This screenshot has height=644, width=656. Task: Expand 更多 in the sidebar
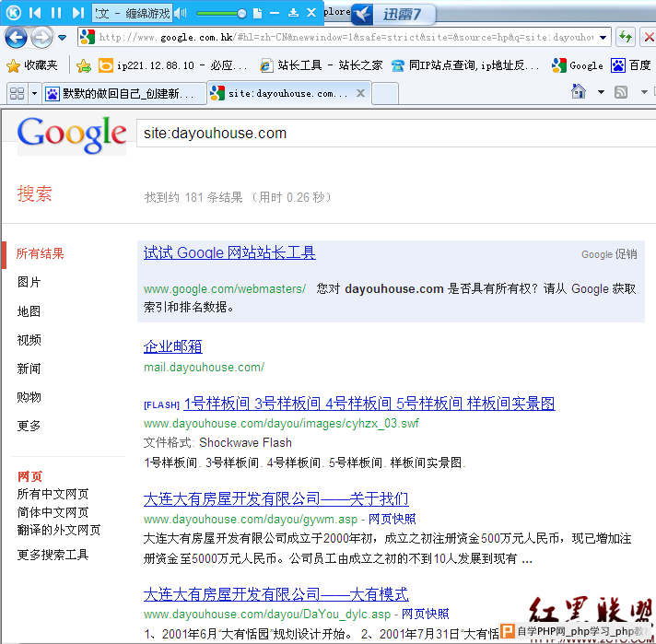pos(29,426)
